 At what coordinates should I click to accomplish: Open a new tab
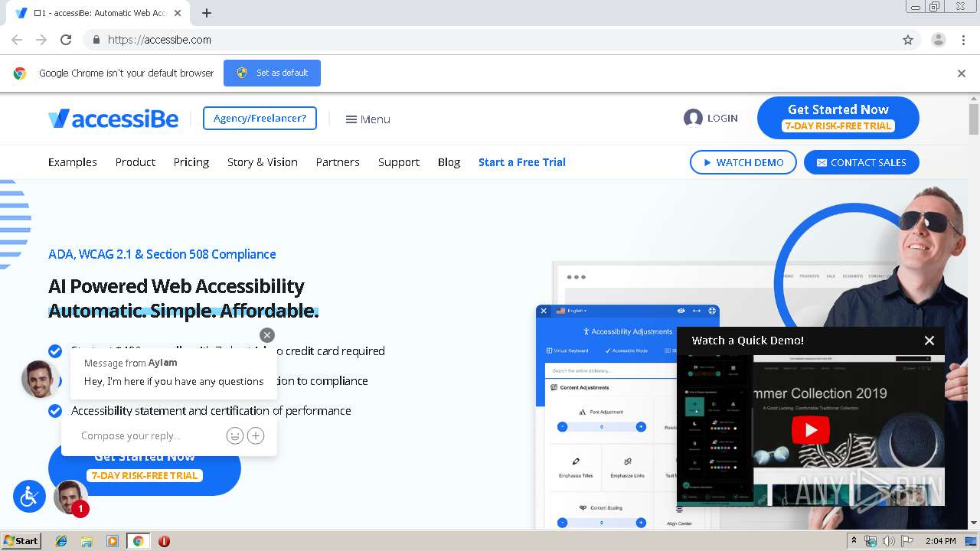207,13
